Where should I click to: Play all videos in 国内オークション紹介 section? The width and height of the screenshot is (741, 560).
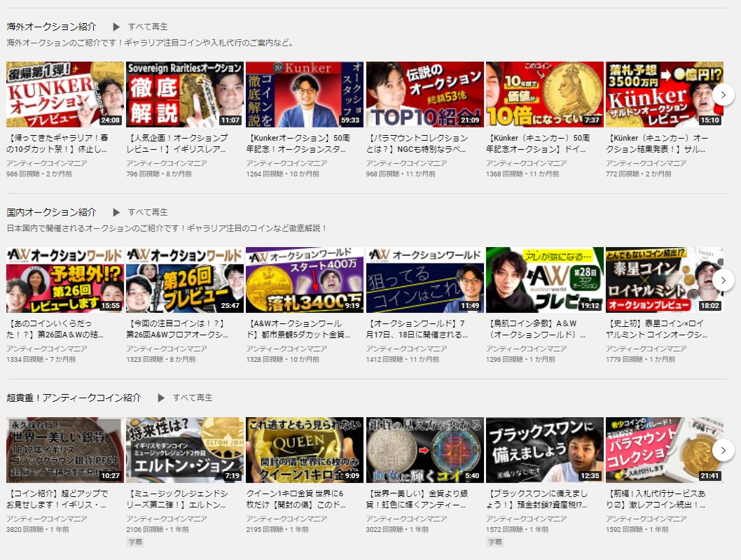tap(140, 213)
